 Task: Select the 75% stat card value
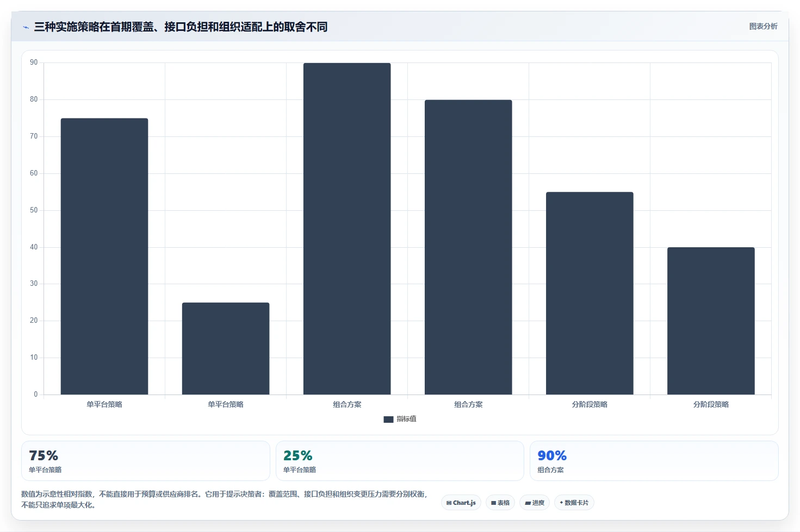tap(44, 455)
